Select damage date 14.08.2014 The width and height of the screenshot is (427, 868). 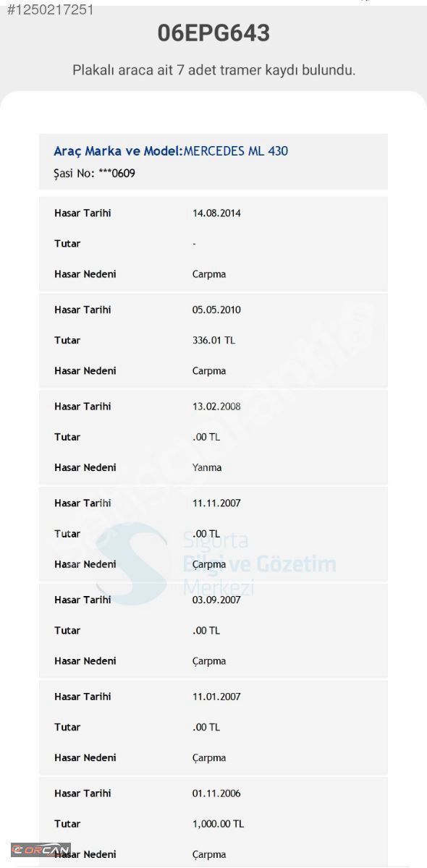(x=216, y=213)
